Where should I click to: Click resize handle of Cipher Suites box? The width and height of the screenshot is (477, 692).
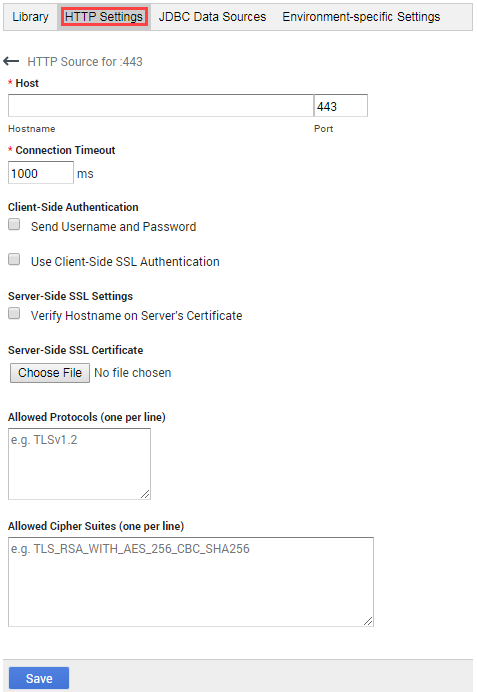pos(368,621)
